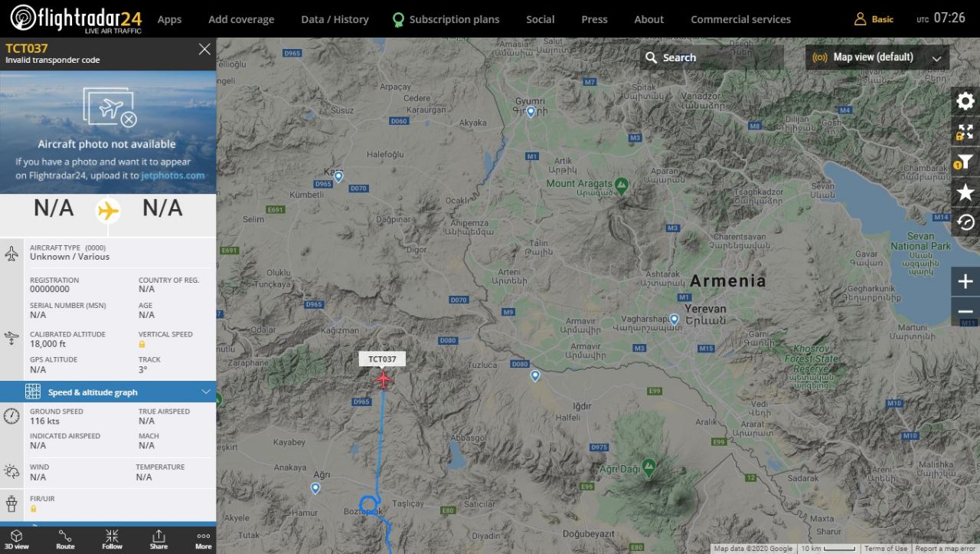Open the Data / History menu

[335, 19]
